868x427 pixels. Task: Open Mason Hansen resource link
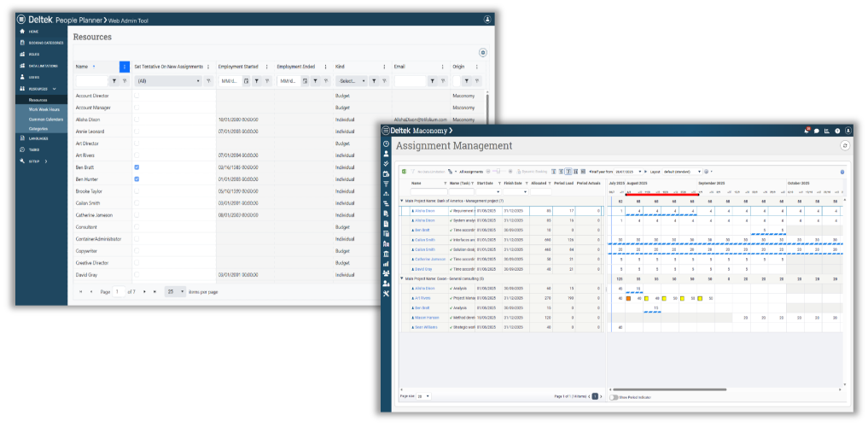(x=426, y=318)
